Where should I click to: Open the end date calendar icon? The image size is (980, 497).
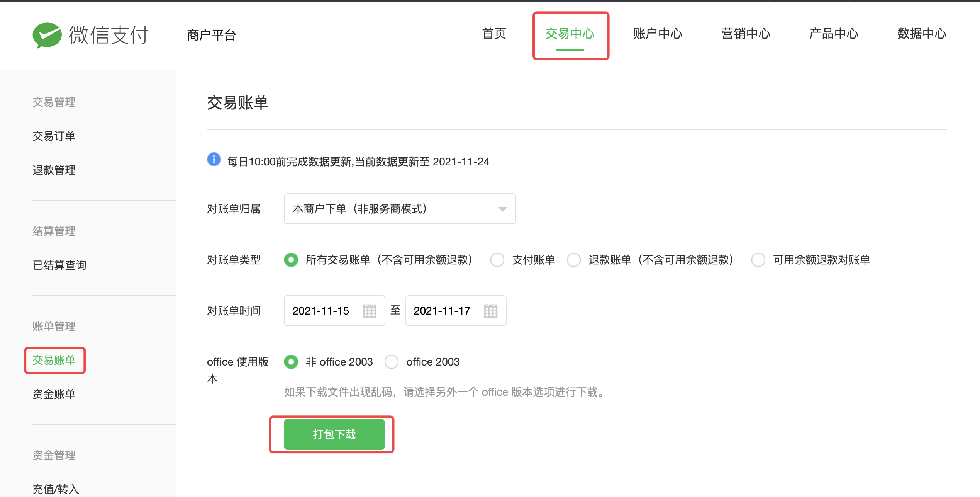[490, 311]
